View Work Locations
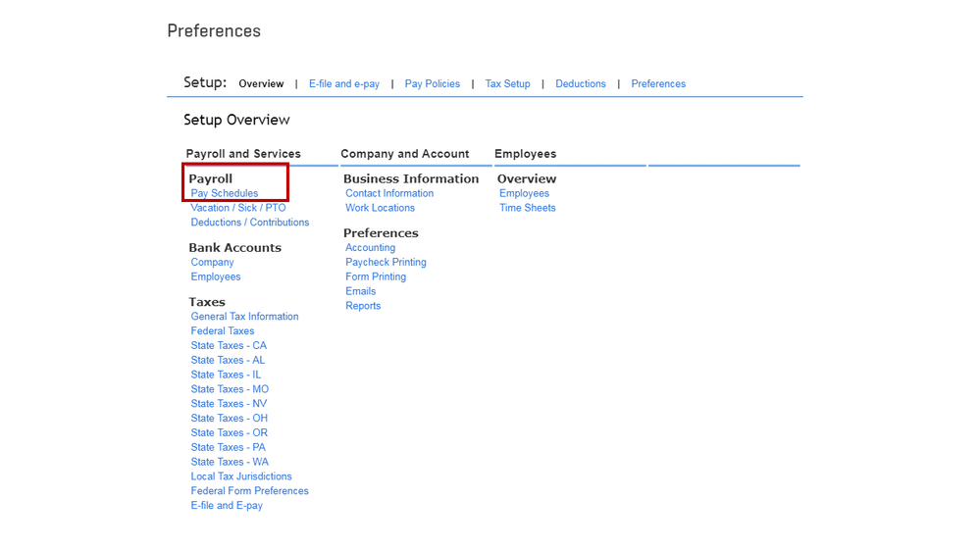Image resolution: width=980 pixels, height=551 pixels. click(x=380, y=208)
